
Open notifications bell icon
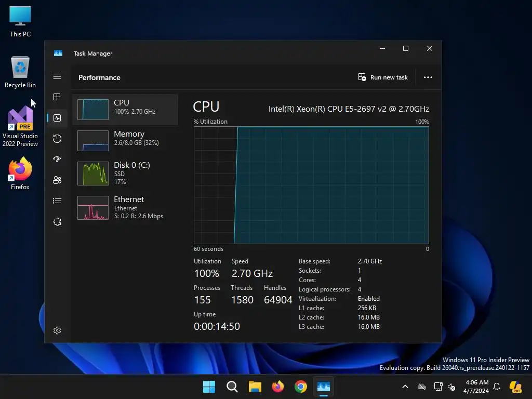(497, 387)
